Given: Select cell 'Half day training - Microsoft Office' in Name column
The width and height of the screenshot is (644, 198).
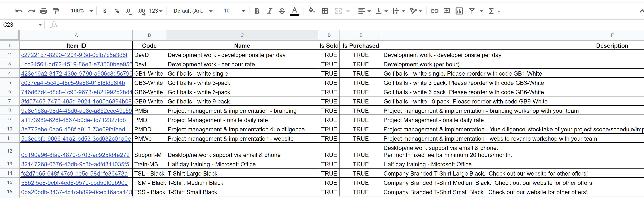Looking at the screenshot, I should (x=242, y=164).
